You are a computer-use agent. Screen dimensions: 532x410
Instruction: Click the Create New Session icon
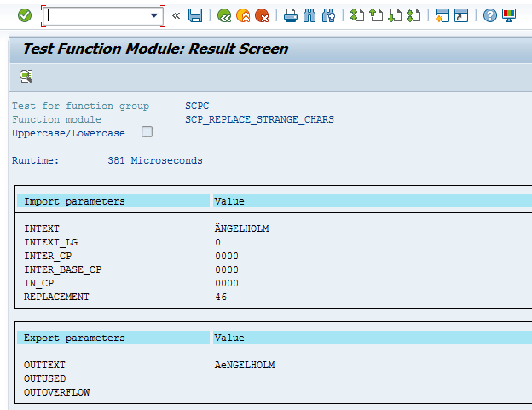click(x=442, y=15)
